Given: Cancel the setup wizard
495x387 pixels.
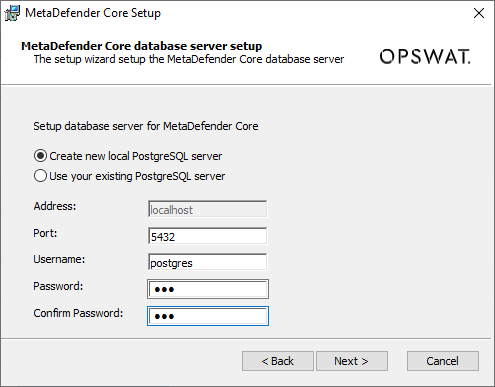Looking at the screenshot, I should 443,361.
